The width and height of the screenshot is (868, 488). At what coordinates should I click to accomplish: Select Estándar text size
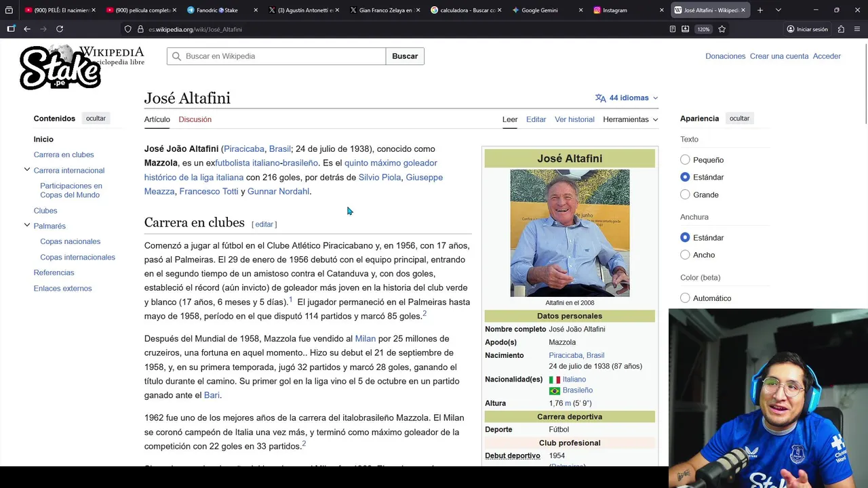(685, 177)
